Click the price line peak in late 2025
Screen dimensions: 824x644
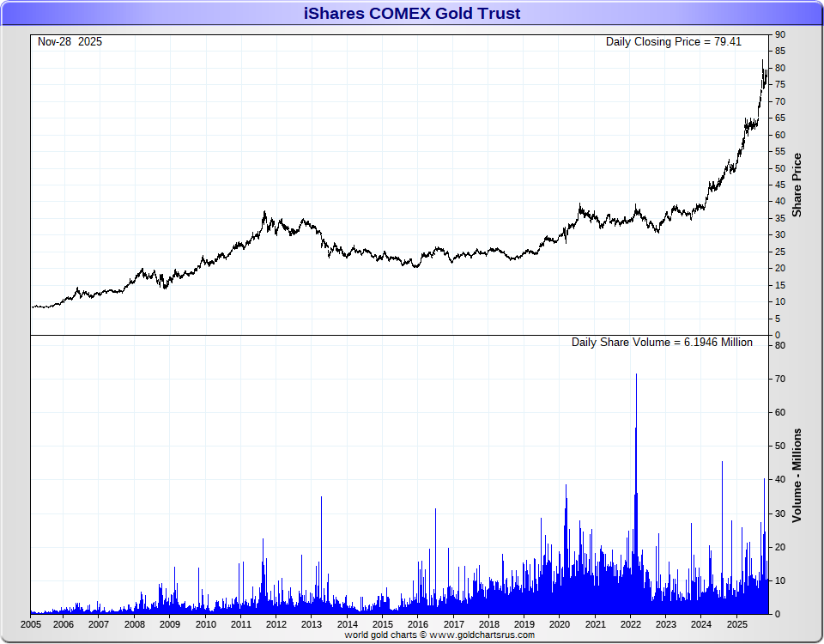762,61
